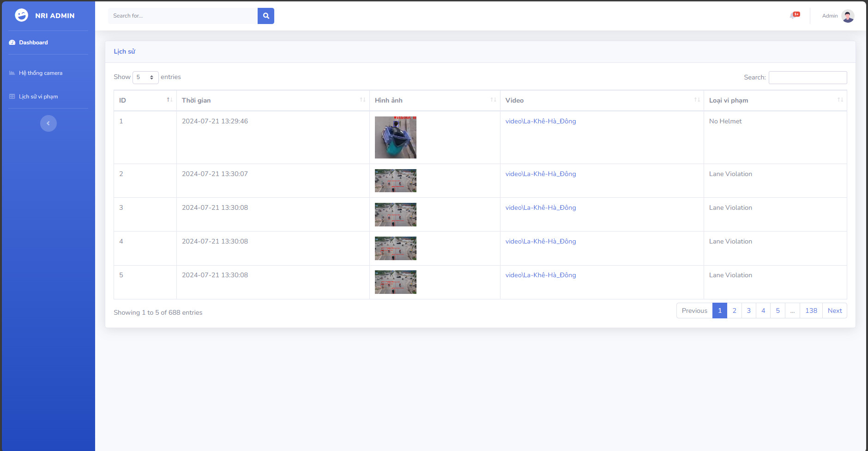
Task: Expand the Show entries count dropdown
Action: [145, 77]
